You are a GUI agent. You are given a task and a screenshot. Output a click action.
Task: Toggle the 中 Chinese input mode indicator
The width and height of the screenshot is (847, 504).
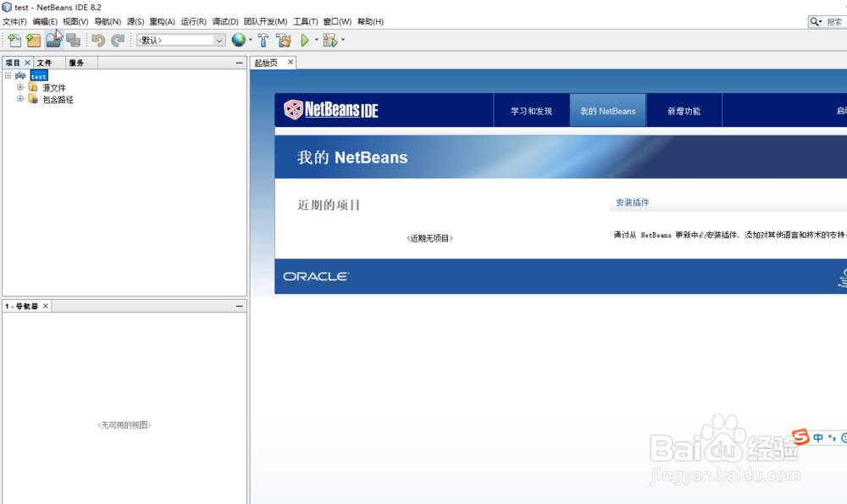(x=818, y=438)
